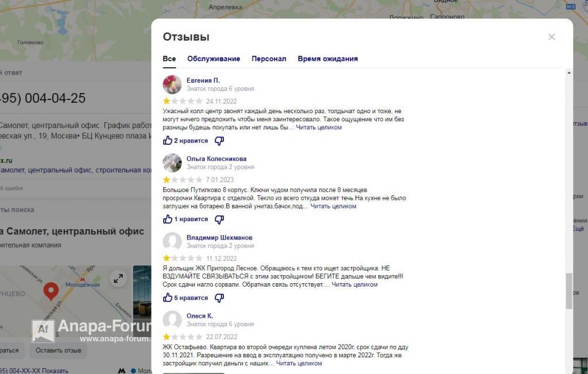Image resolution: width=588 pixels, height=374 pixels.
Task: Click review date 7.01.2023
Action: pyautogui.click(x=220, y=180)
